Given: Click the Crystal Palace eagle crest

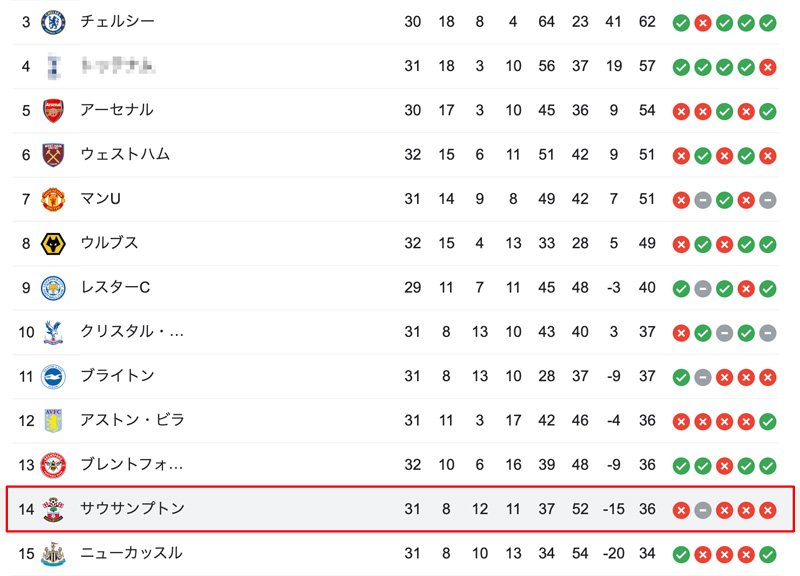Looking at the screenshot, I should coord(53,333).
